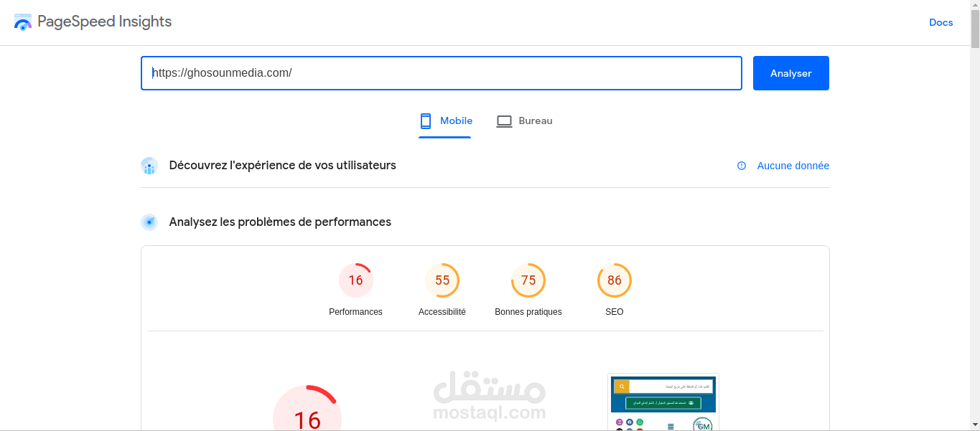The width and height of the screenshot is (980, 431).
Task: Click the heading Découvrez l'expérience de vos utilisateurs
Action: (283, 166)
